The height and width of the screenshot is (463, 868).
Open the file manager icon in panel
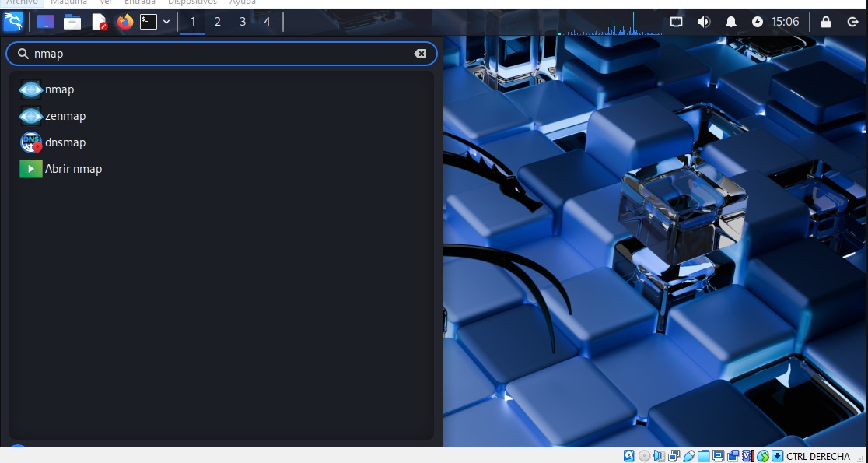(72, 22)
